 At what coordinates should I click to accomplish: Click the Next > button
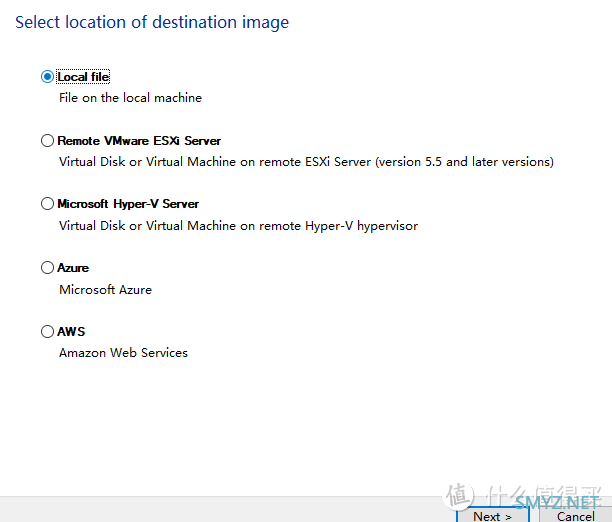[493, 515]
